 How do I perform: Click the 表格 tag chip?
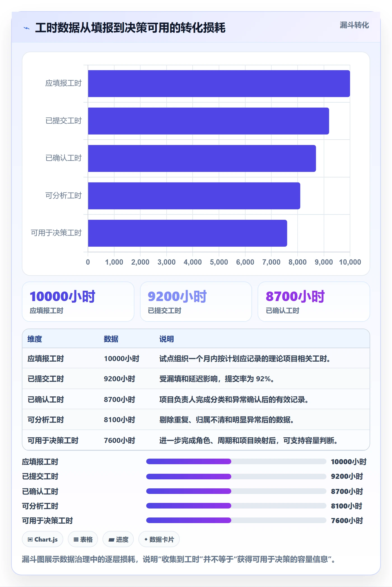[x=83, y=539]
